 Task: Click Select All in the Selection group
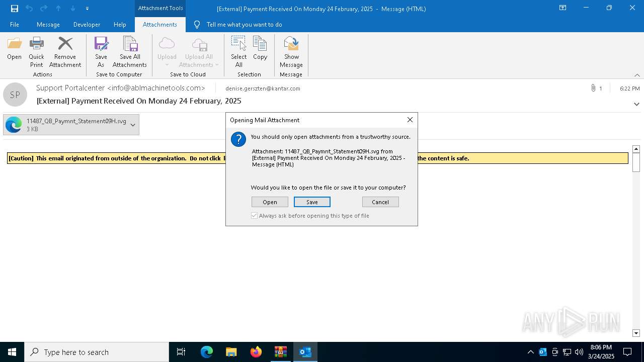[x=239, y=52]
